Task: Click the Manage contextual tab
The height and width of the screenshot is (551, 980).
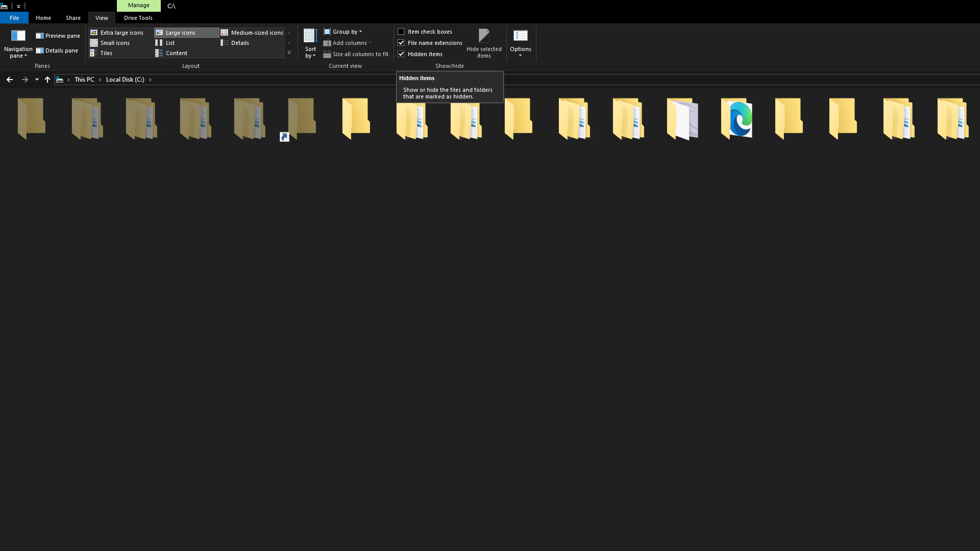Action: click(139, 6)
